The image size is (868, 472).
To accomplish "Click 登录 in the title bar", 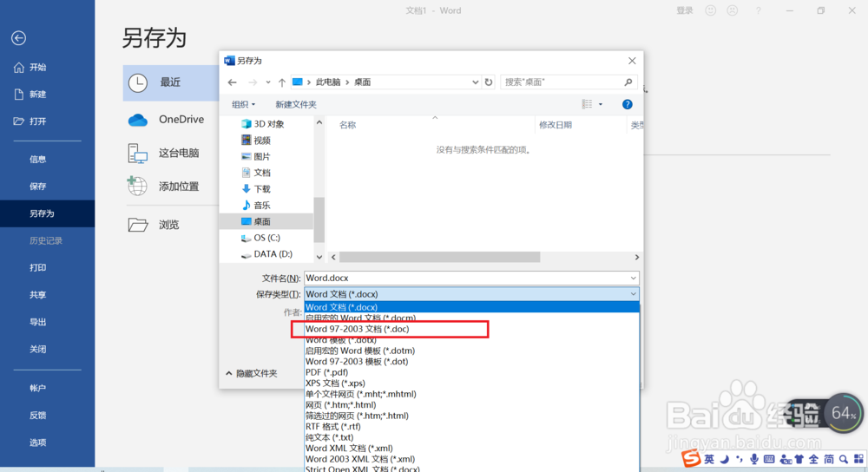I will 685,10.
